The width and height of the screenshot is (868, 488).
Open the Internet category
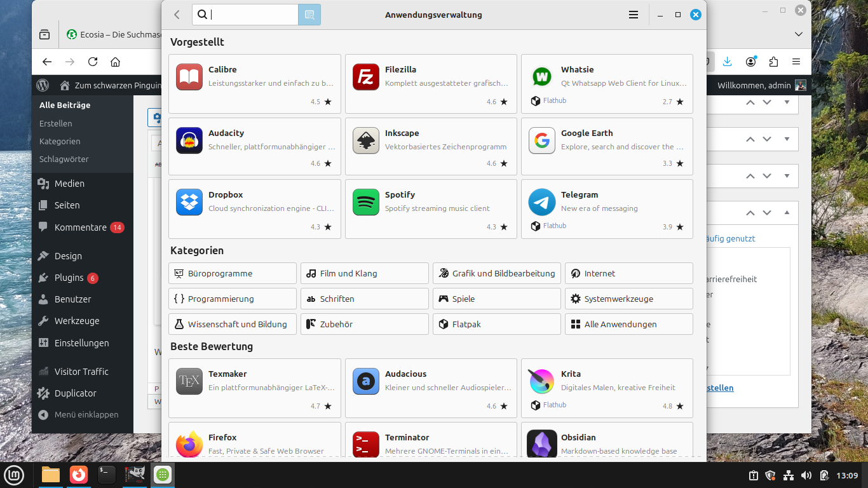click(x=629, y=273)
